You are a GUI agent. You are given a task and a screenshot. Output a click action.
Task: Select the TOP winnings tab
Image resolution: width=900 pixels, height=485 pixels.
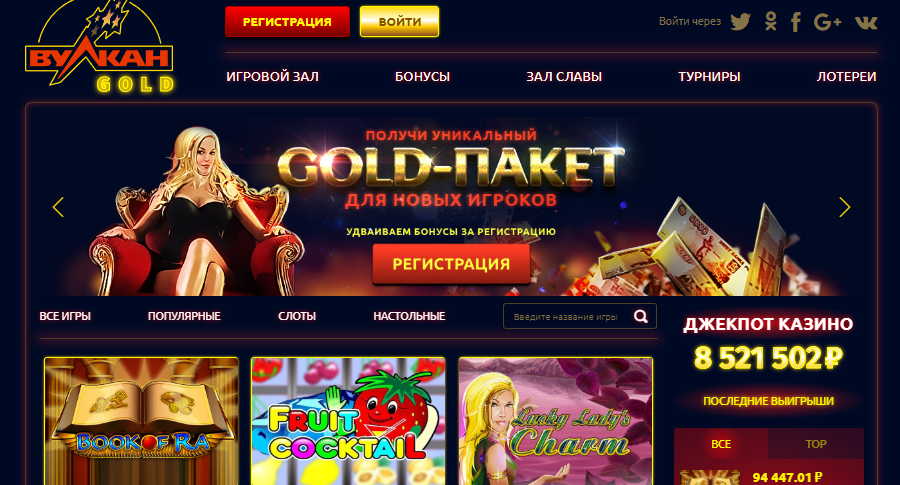pos(816,444)
